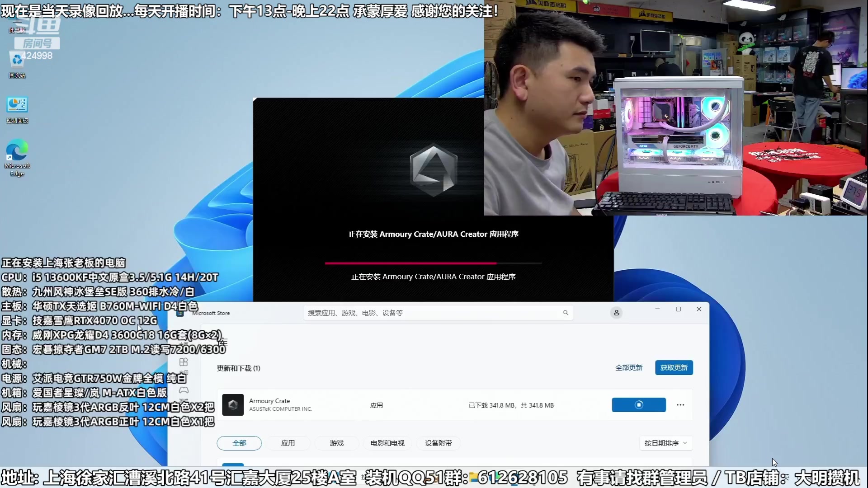The image size is (868, 488).
Task: Click the Armoury Crate installer progress bar
Action: (433, 263)
